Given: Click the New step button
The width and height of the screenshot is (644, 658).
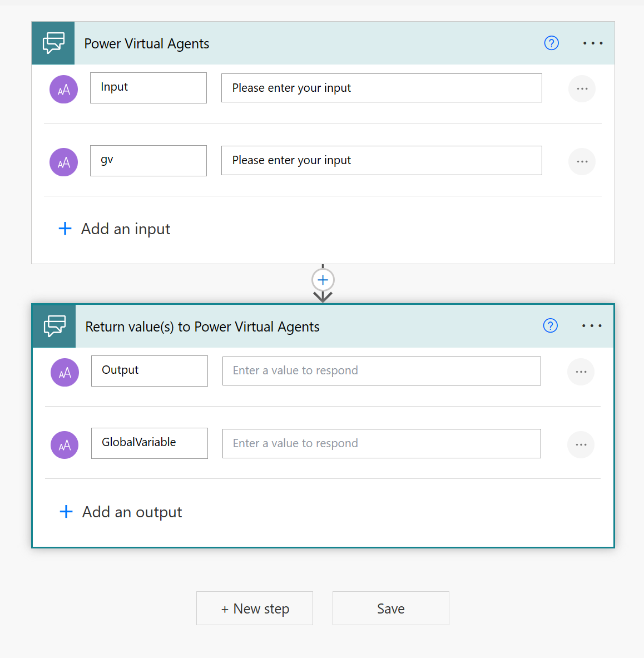Looking at the screenshot, I should click(x=255, y=608).
